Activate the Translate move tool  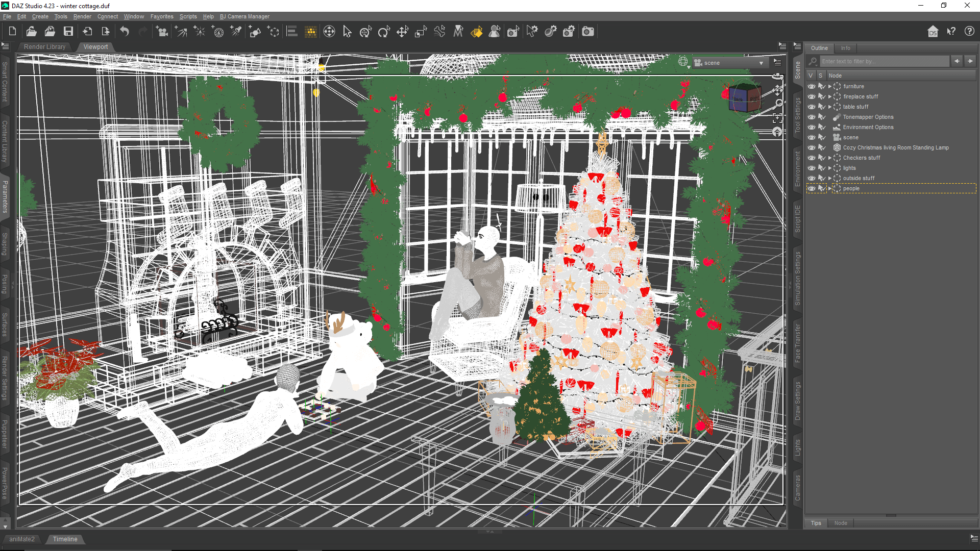click(403, 32)
